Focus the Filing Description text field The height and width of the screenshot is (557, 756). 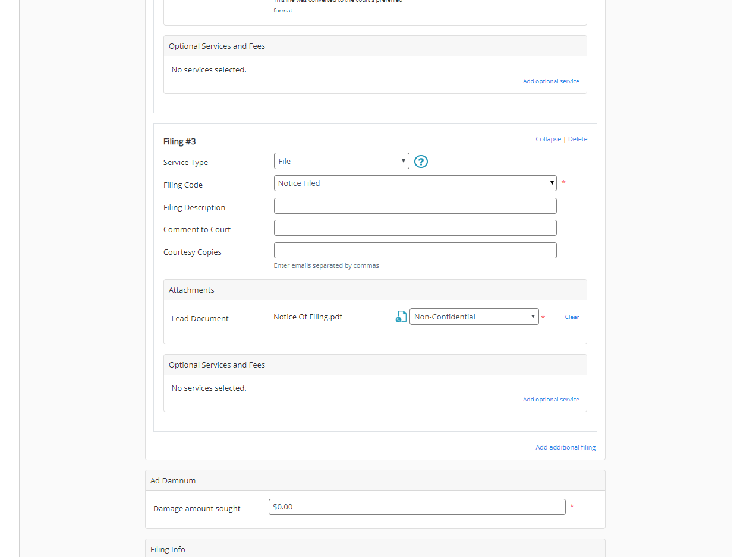pyautogui.click(x=415, y=206)
